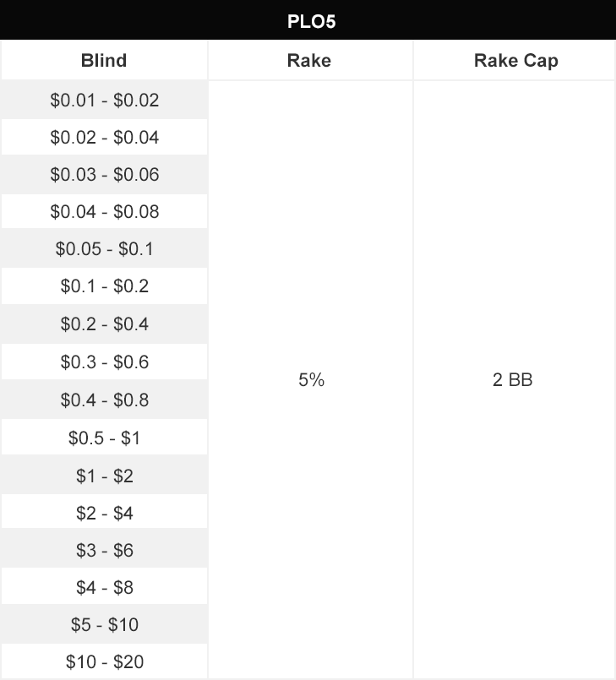Viewport: 616px width, 680px height.
Task: Click the $1 - $2 blind row
Action: pyautogui.click(x=104, y=476)
